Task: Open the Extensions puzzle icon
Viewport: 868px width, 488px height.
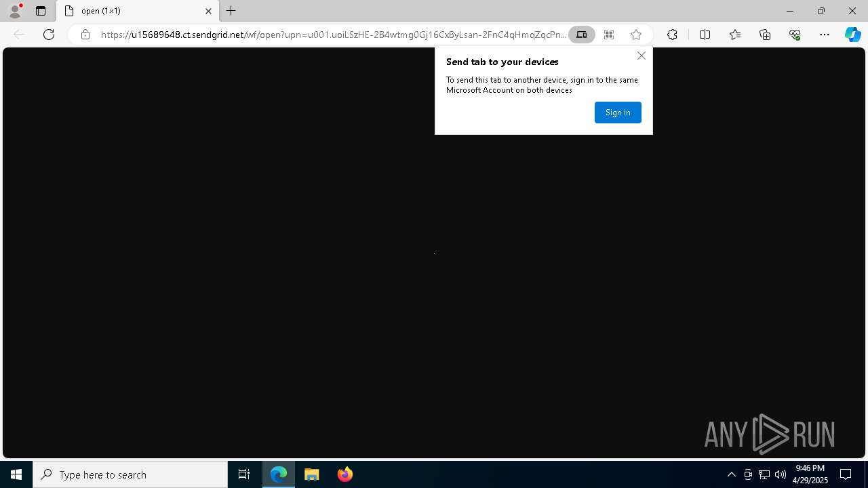Action: pyautogui.click(x=672, y=35)
